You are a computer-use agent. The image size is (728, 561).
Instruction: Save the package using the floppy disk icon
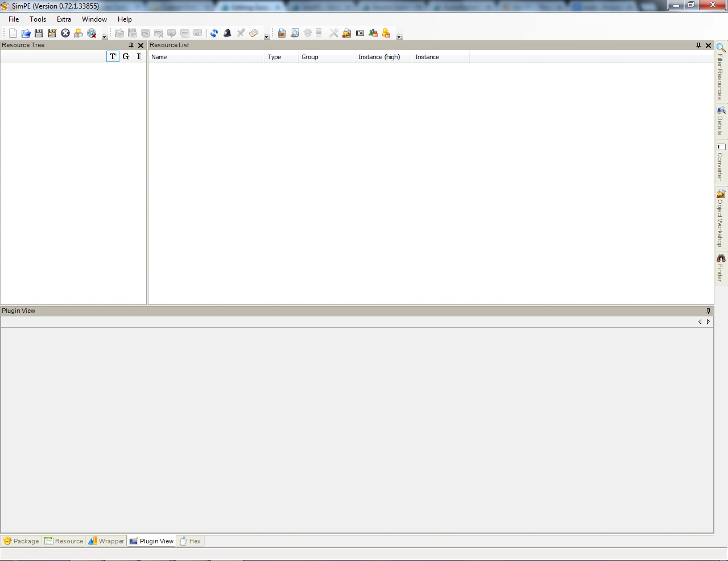click(x=39, y=33)
